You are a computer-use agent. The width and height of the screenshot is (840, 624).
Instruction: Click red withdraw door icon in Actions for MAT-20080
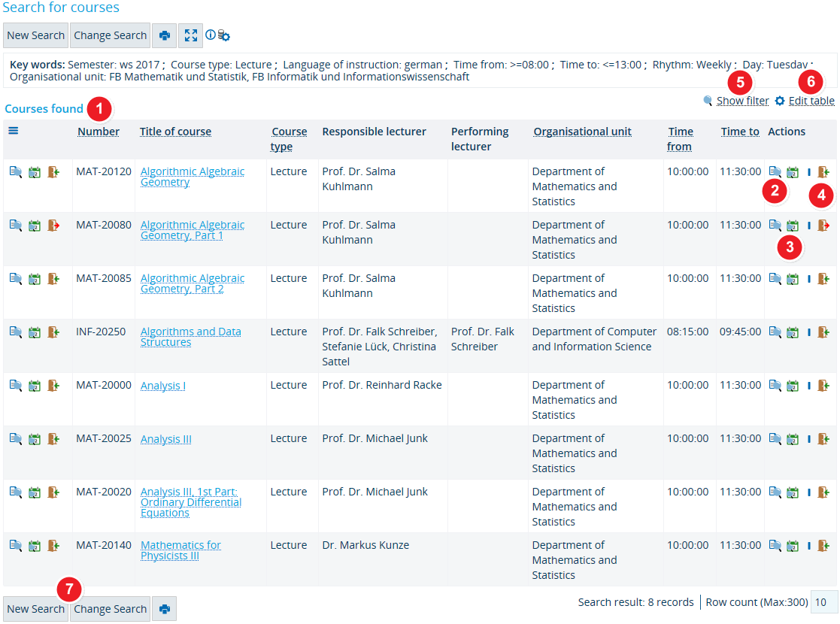click(x=823, y=226)
